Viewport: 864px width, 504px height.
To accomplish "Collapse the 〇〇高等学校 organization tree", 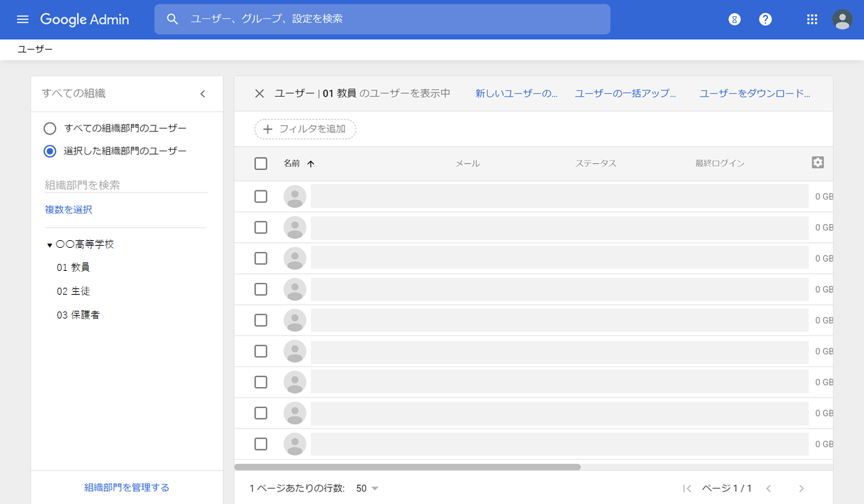I will tap(50, 246).
